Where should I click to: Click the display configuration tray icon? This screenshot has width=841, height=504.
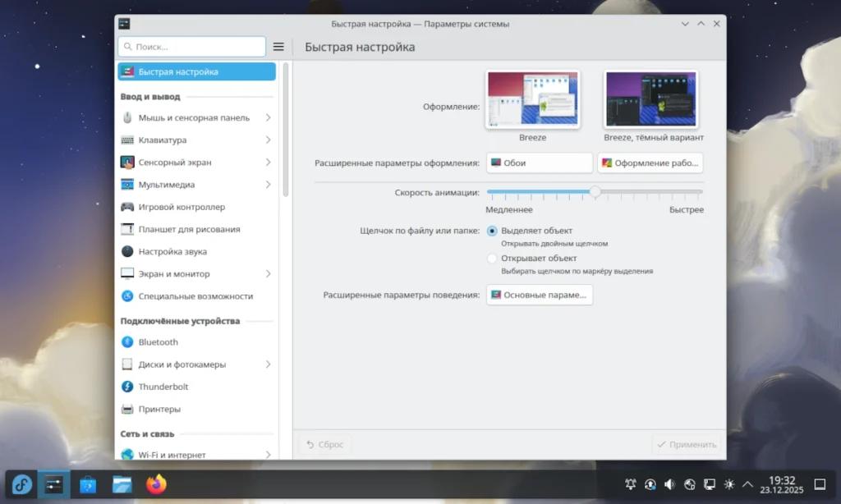[710, 484]
